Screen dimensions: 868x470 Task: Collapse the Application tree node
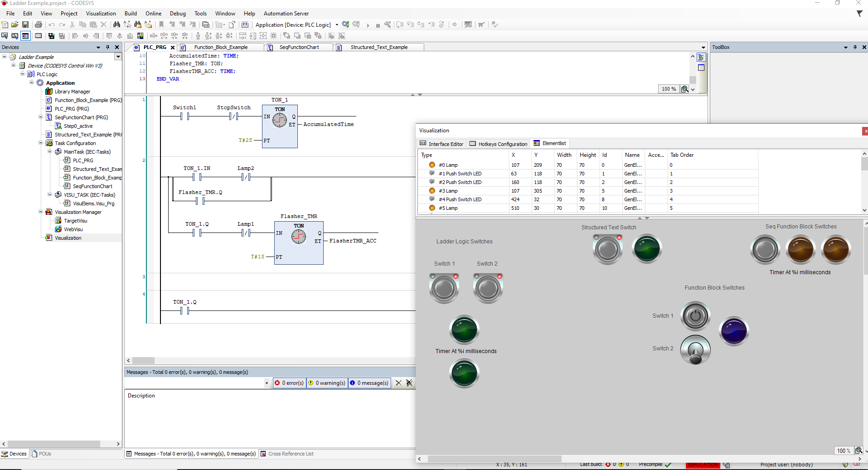tap(32, 82)
